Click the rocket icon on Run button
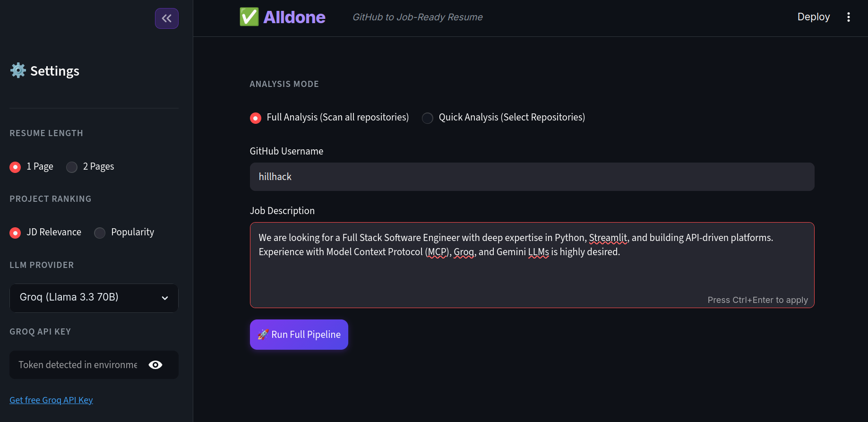The image size is (868, 422). click(263, 335)
